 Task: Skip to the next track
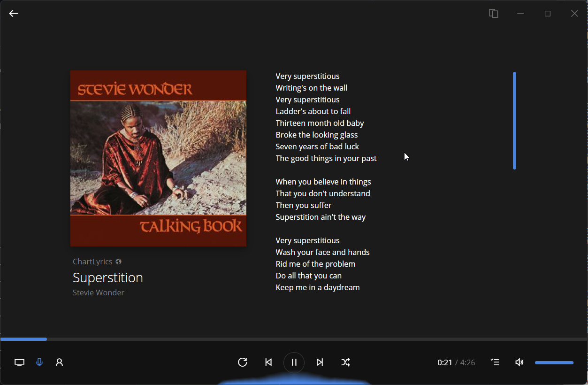pos(320,362)
